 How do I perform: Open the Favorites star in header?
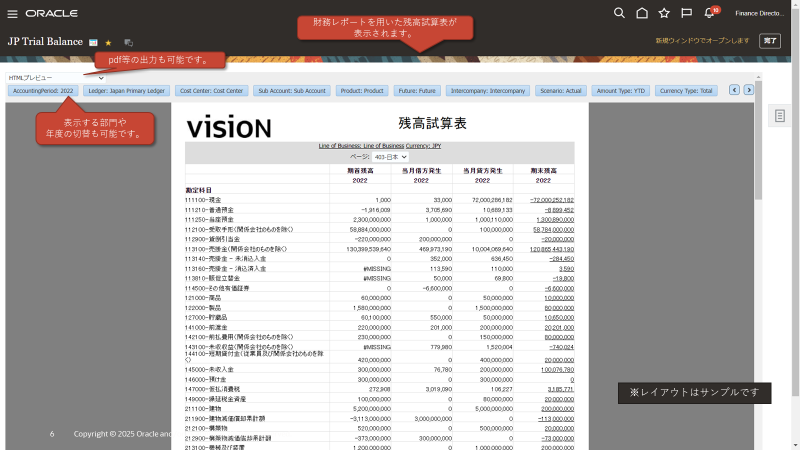tap(664, 13)
